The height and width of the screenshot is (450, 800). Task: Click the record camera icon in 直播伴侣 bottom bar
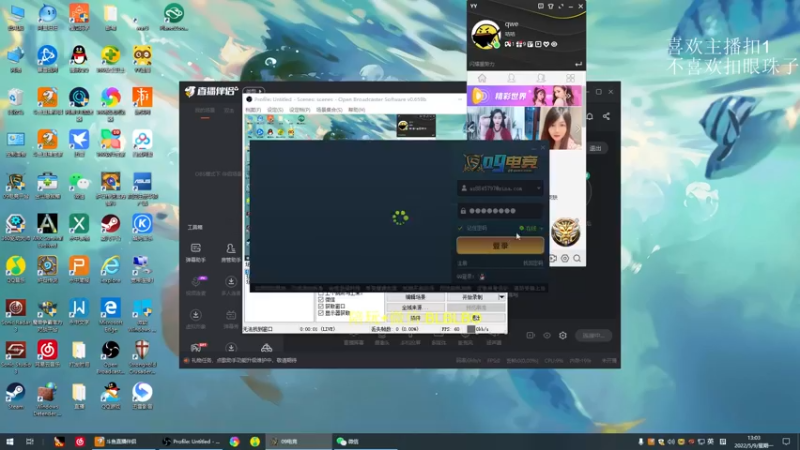pos(531,335)
